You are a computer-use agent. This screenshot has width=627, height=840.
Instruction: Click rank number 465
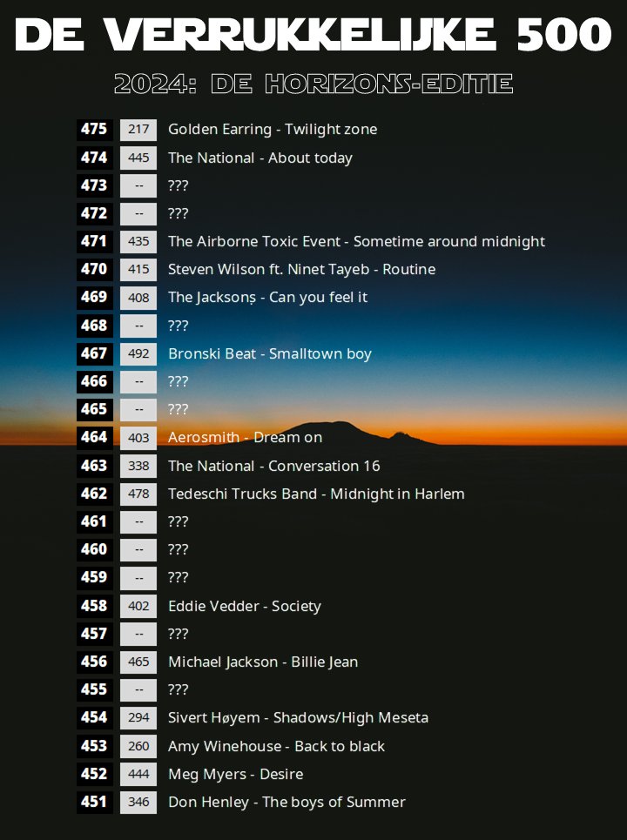click(94, 409)
